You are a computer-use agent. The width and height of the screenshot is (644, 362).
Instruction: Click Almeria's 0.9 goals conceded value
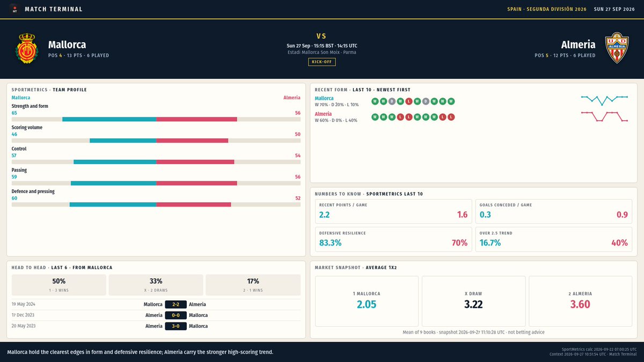(622, 215)
